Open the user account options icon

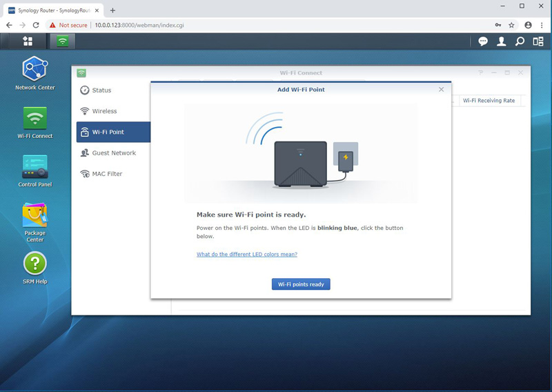[502, 41]
